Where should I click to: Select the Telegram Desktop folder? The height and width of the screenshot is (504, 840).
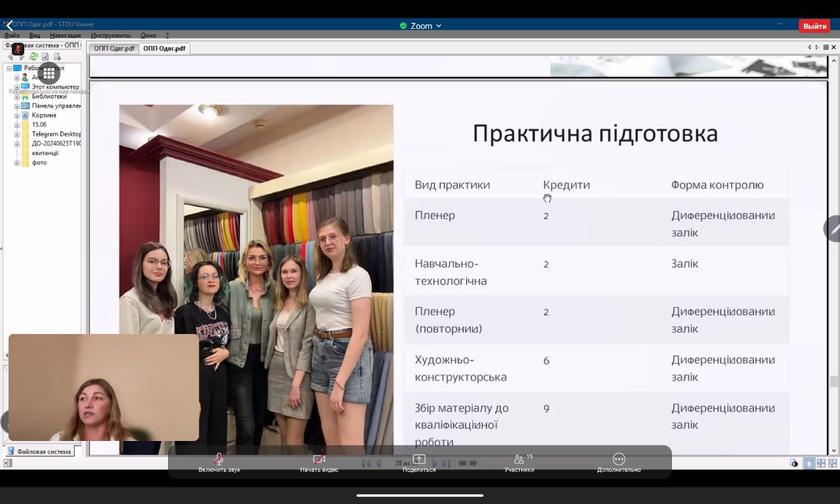56,134
